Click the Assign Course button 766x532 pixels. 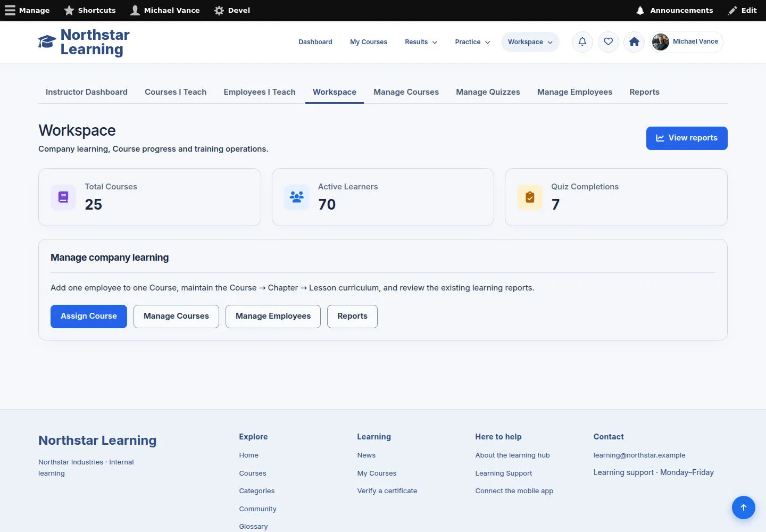coord(89,317)
